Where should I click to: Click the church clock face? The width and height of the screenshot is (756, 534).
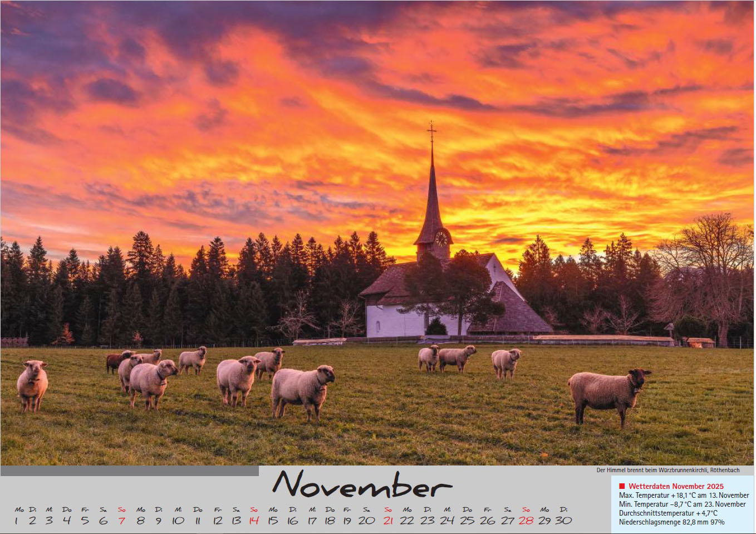441,239
